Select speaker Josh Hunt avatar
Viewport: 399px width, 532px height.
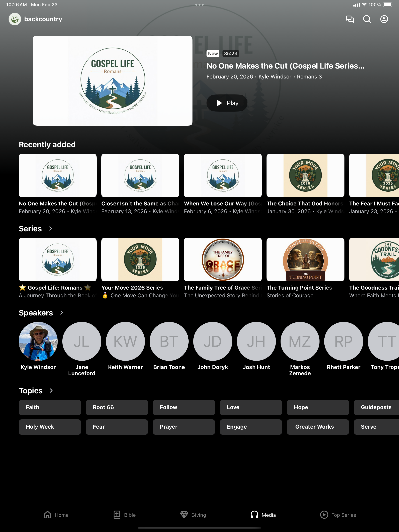(x=256, y=341)
